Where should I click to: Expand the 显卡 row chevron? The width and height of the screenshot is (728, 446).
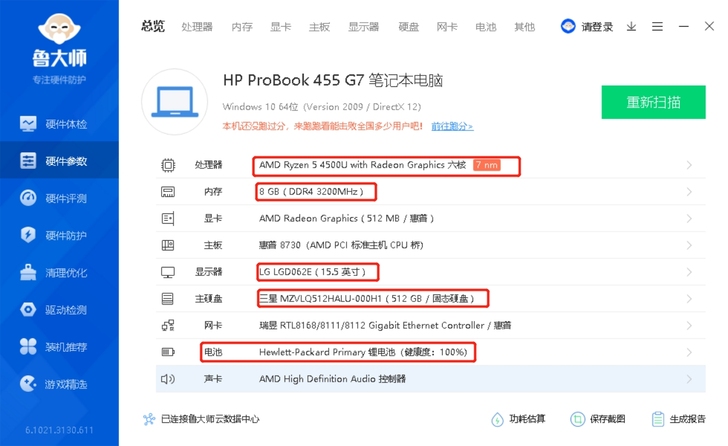tap(689, 219)
